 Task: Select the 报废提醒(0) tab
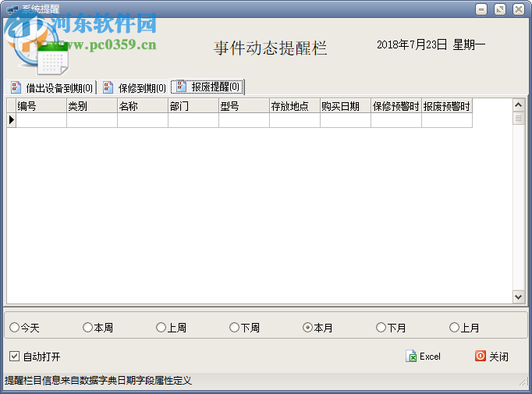pyautogui.click(x=207, y=87)
